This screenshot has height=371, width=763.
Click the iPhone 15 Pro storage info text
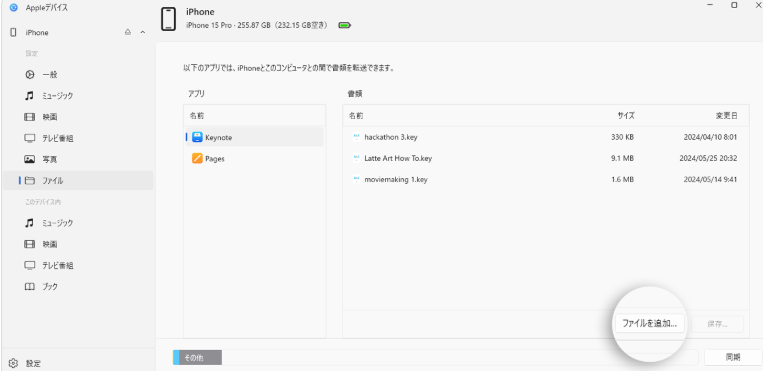(258, 25)
